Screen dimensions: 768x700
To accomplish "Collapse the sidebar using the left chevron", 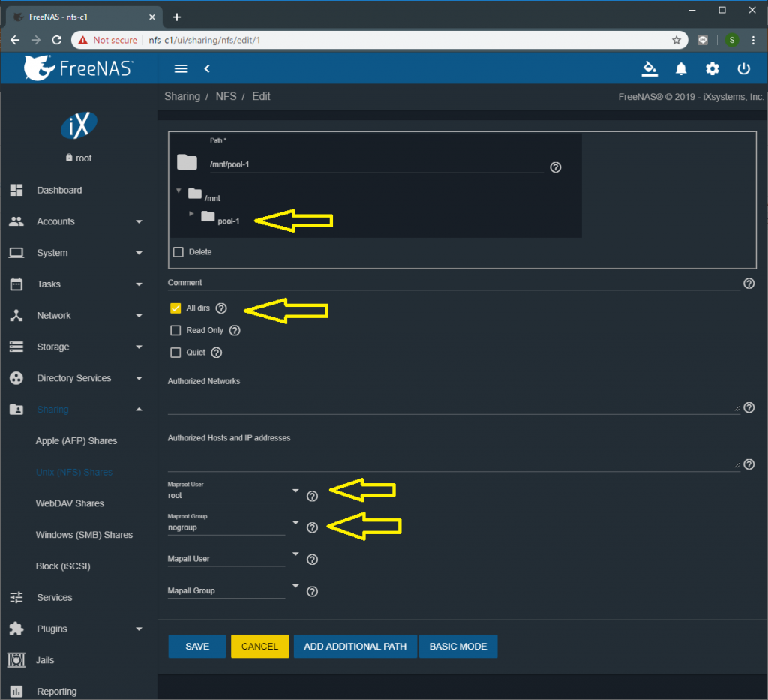I will pyautogui.click(x=206, y=68).
